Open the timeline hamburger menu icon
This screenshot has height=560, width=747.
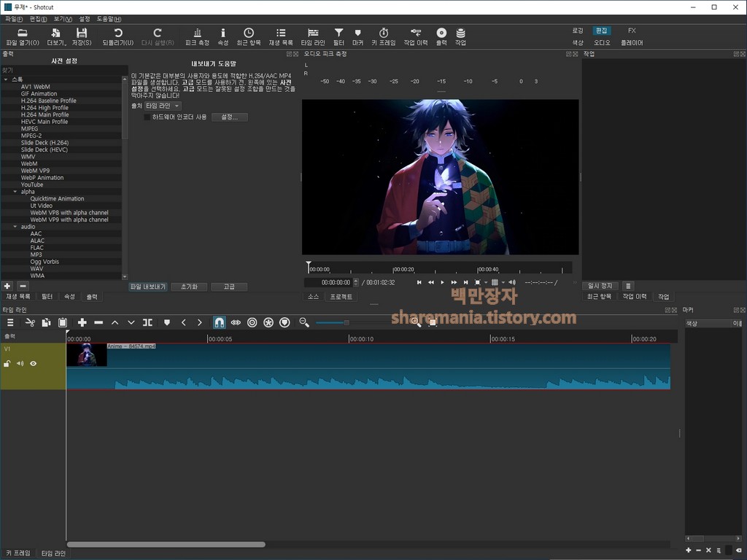click(10, 322)
